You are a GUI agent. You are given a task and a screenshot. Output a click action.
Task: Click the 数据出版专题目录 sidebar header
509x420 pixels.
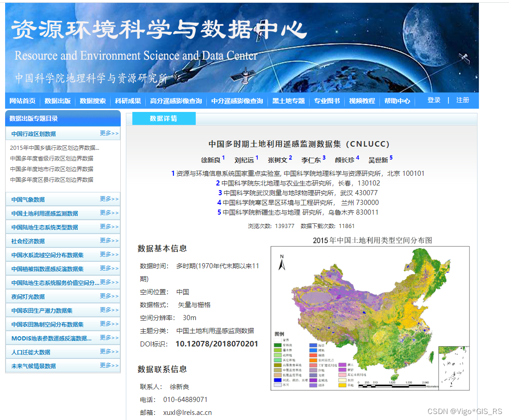[33, 119]
